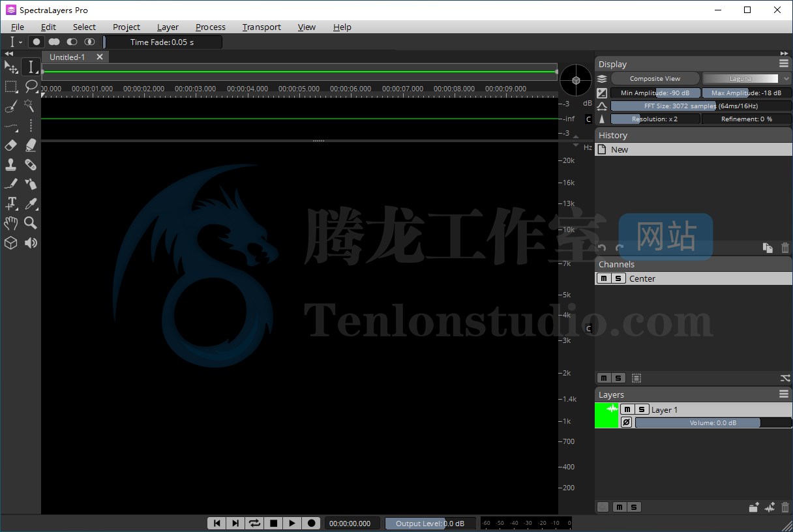
Task: Select the Eyedropper tool
Action: point(31,203)
